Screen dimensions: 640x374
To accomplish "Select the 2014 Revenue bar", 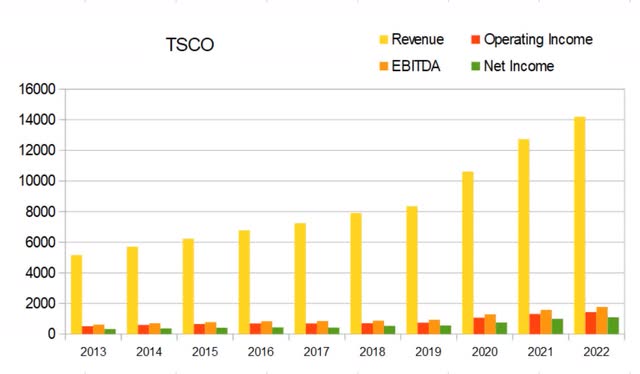I will point(132,290).
